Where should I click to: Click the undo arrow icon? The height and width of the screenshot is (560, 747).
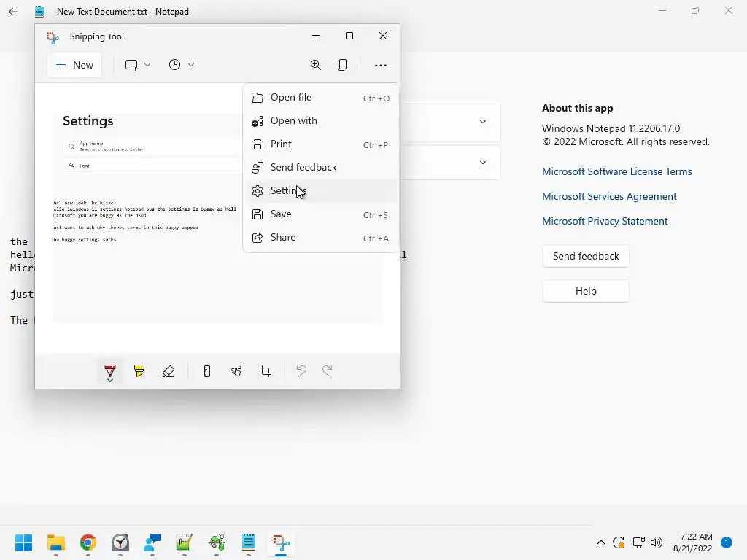[301, 371]
